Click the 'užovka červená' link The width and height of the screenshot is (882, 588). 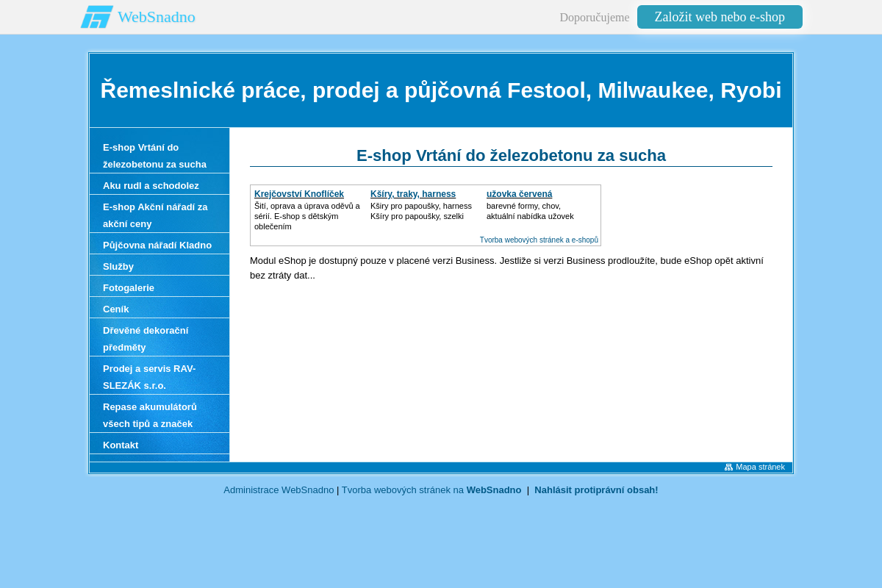(519, 193)
